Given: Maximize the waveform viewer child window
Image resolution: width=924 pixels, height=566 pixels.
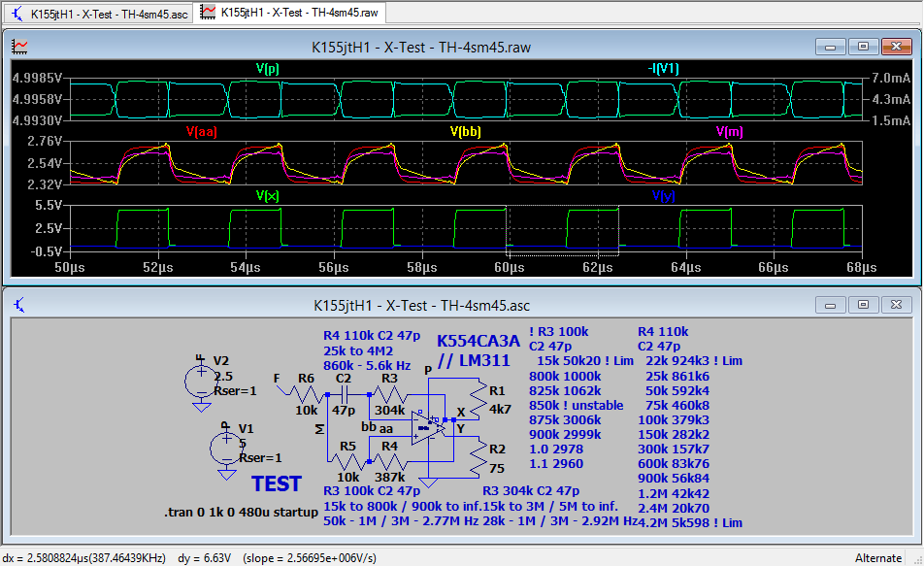Looking at the screenshot, I should [x=863, y=47].
